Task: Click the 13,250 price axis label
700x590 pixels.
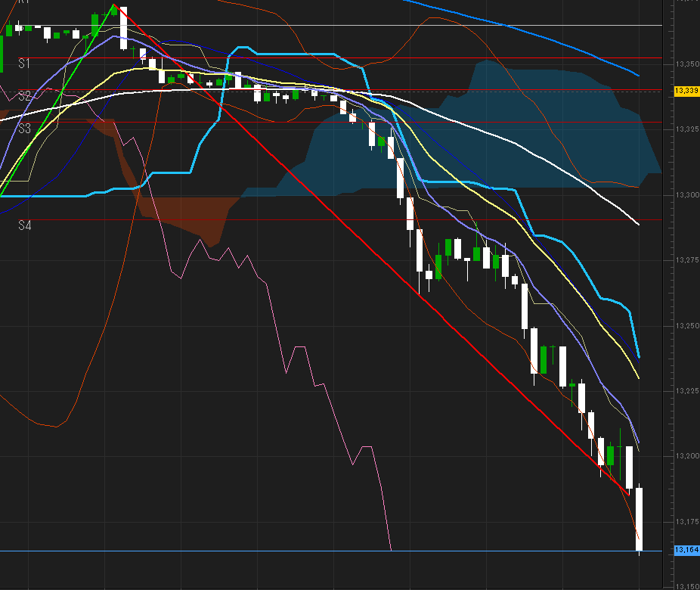Action: click(x=687, y=326)
